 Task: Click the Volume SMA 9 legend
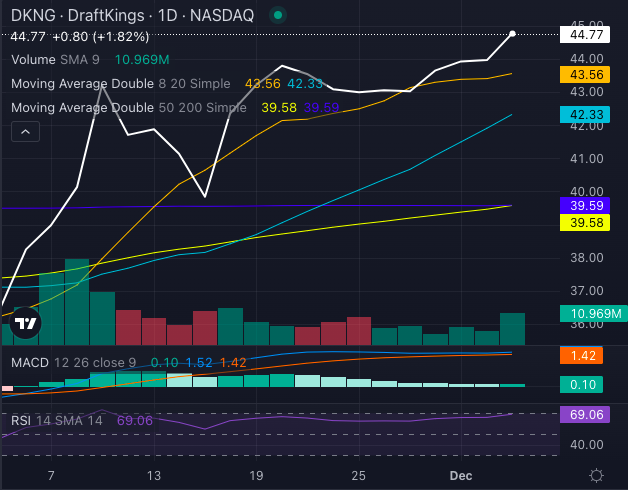[x=55, y=60]
